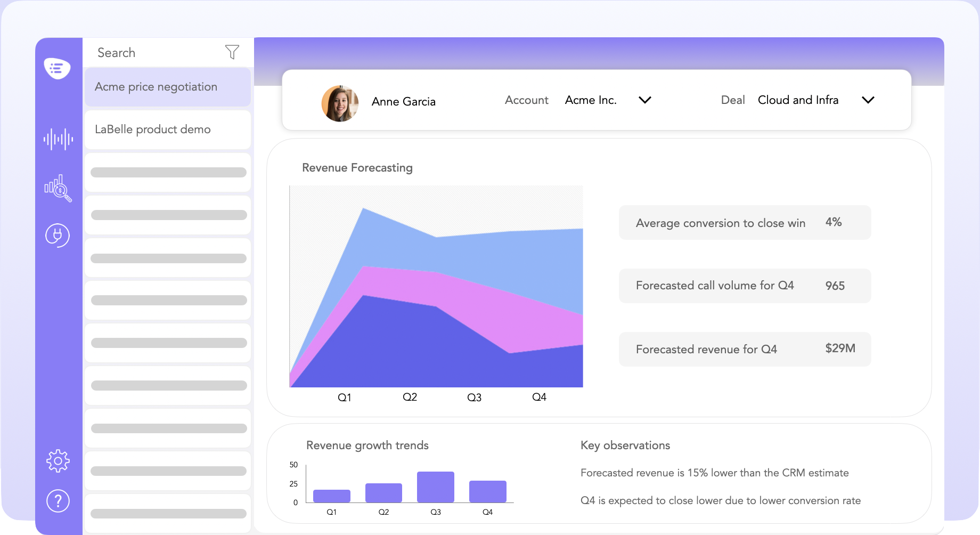
Task: Click the $29M forecasted revenue value
Action: coord(840,348)
